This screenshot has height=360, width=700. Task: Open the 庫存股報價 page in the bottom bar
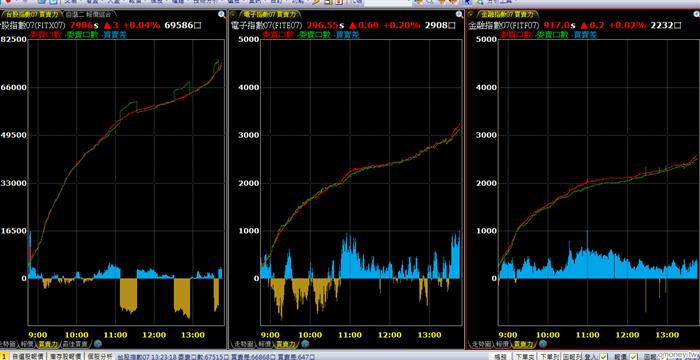[65, 356]
